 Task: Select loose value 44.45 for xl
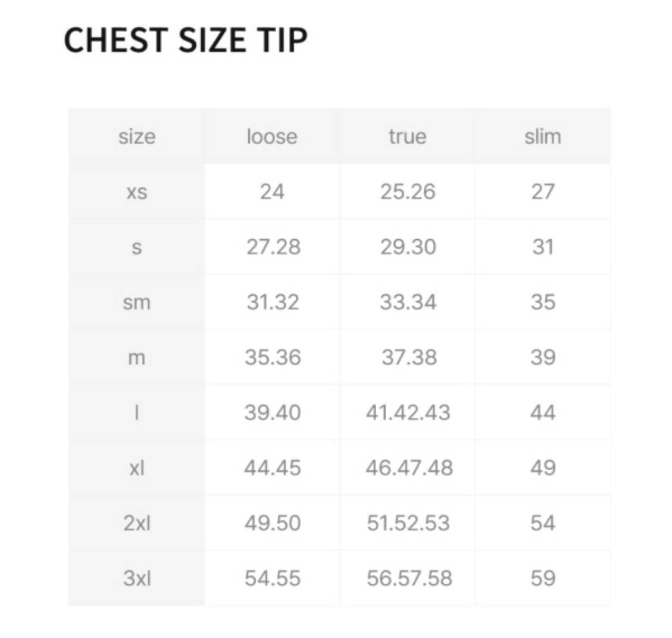pos(273,468)
